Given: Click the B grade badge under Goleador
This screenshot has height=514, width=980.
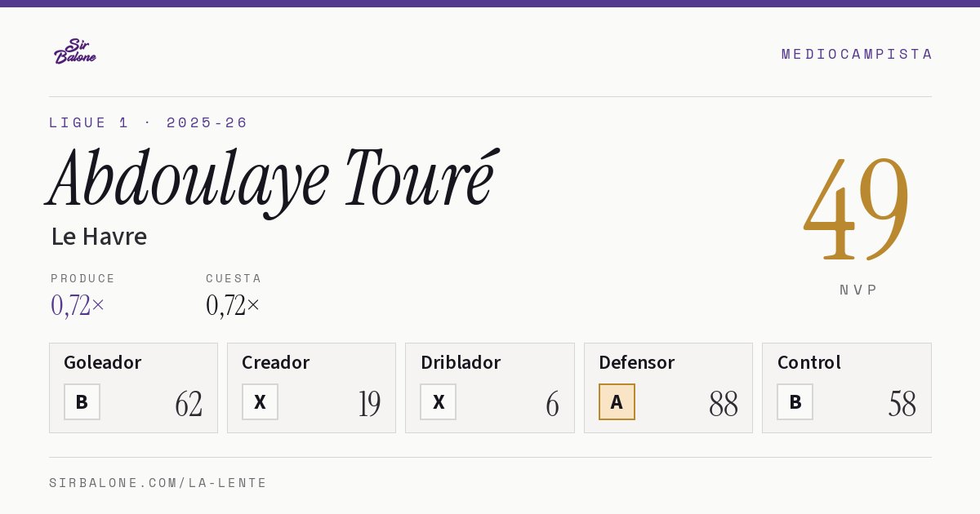Looking at the screenshot, I should [82, 401].
